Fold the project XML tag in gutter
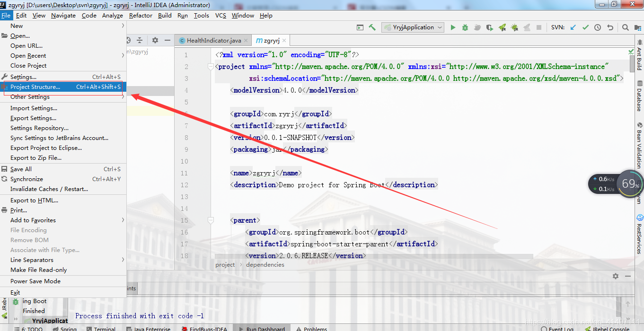This screenshot has height=331, width=644. pyautogui.click(x=211, y=67)
